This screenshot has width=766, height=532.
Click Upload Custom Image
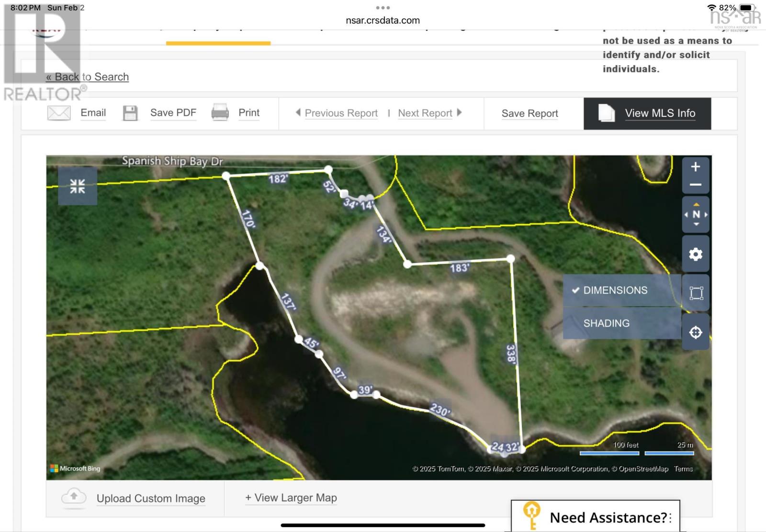point(150,499)
